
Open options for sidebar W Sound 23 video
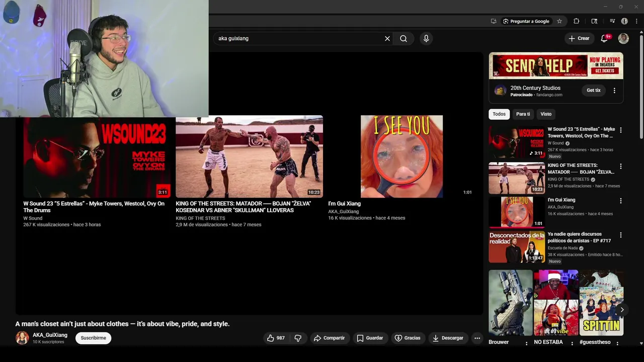620,130
